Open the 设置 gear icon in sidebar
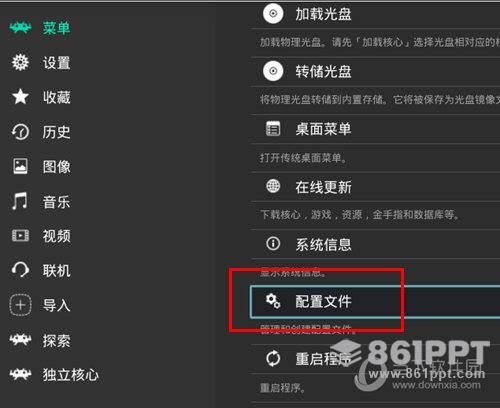 pos(20,62)
